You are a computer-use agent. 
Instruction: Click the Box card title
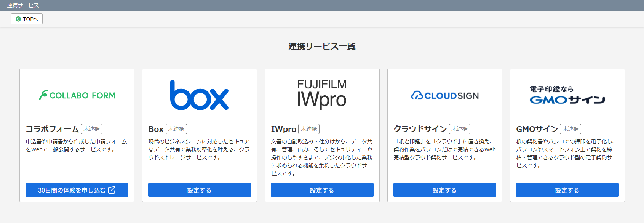156,129
